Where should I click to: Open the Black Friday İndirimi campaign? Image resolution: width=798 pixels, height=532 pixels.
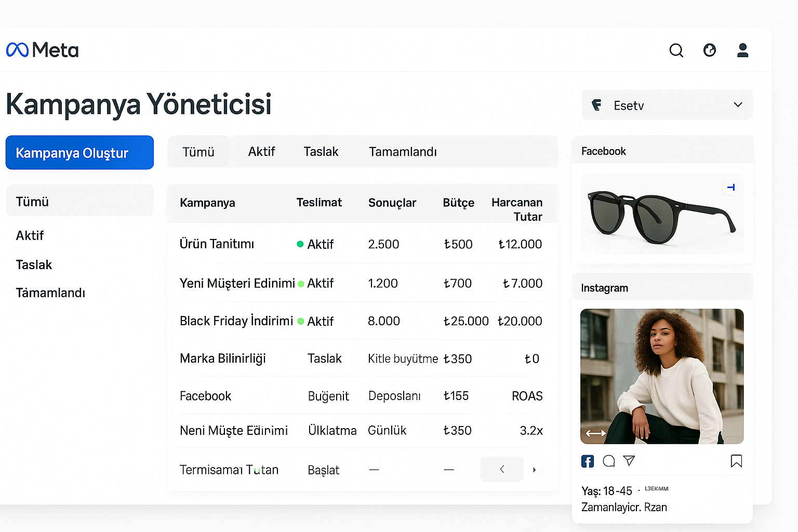(236, 321)
